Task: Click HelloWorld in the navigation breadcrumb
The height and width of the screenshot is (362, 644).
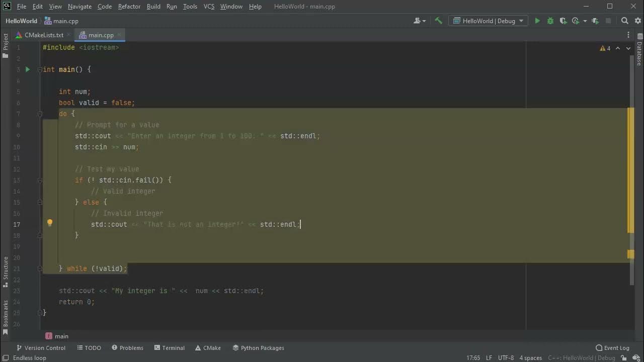Action: click(x=21, y=21)
